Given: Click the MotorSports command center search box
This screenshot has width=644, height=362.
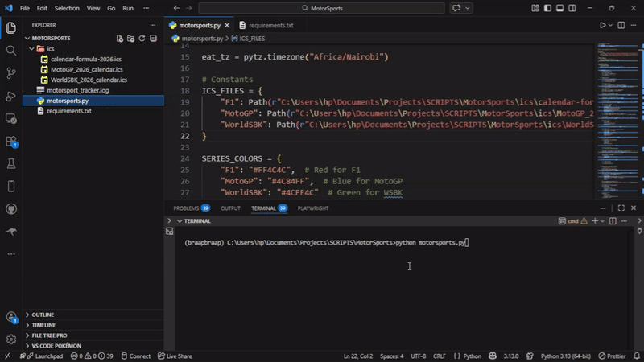Looking at the screenshot, I should pos(321,8).
